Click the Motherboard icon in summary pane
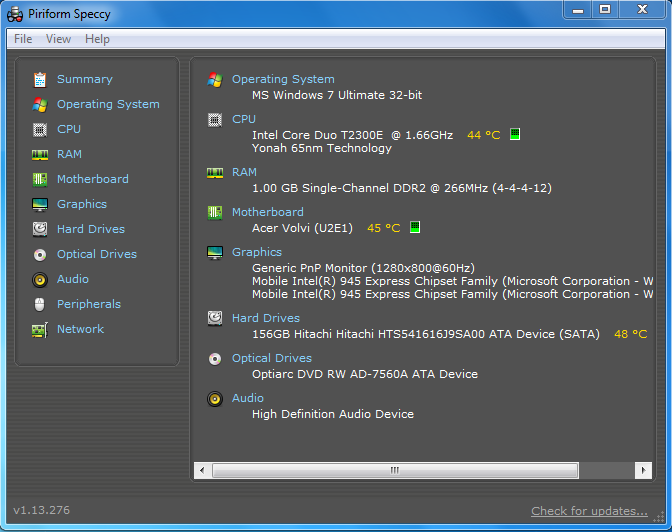Viewport: 672px width, 532px height. [215, 213]
